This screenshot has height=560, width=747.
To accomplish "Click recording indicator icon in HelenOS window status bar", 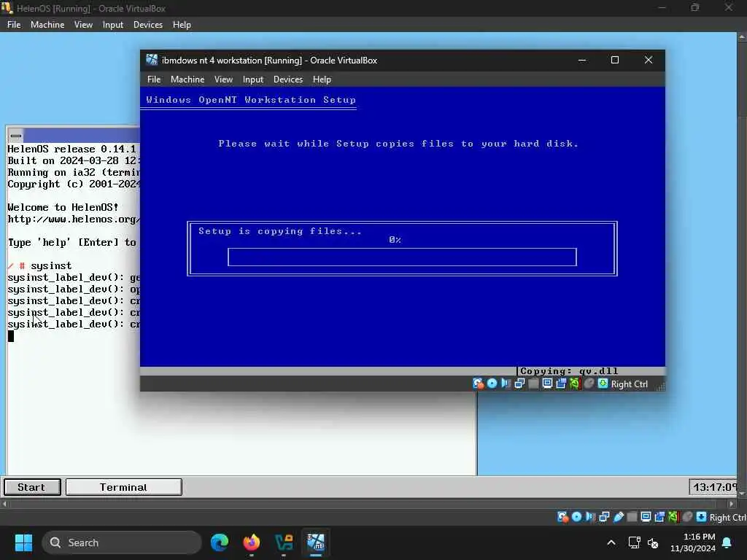I will click(659, 517).
